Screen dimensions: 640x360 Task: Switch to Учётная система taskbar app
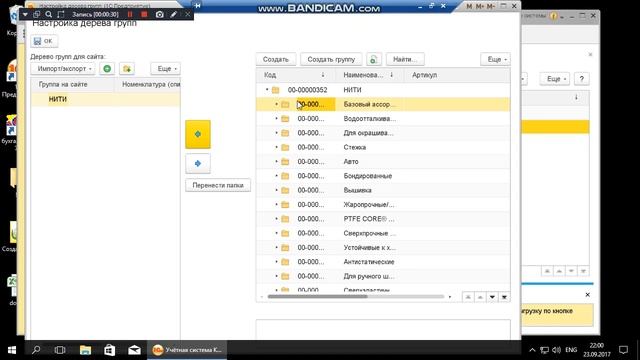click(187, 350)
